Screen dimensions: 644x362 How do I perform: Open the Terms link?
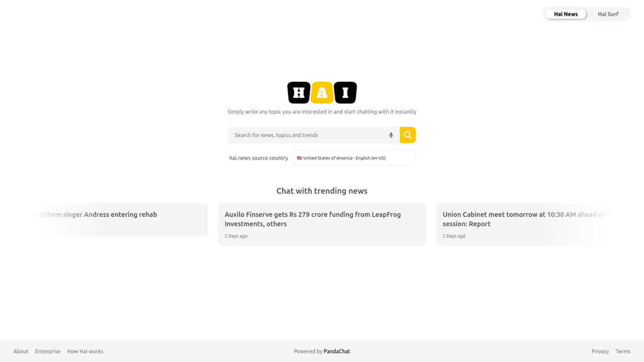623,351
